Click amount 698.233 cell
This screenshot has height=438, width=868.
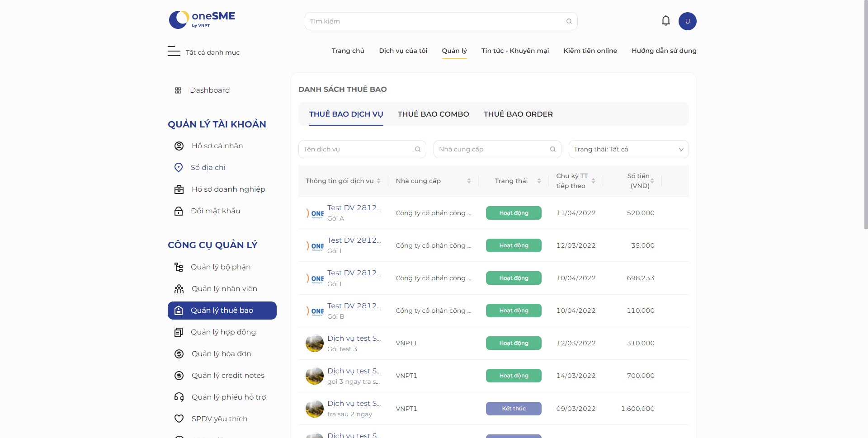click(x=641, y=278)
